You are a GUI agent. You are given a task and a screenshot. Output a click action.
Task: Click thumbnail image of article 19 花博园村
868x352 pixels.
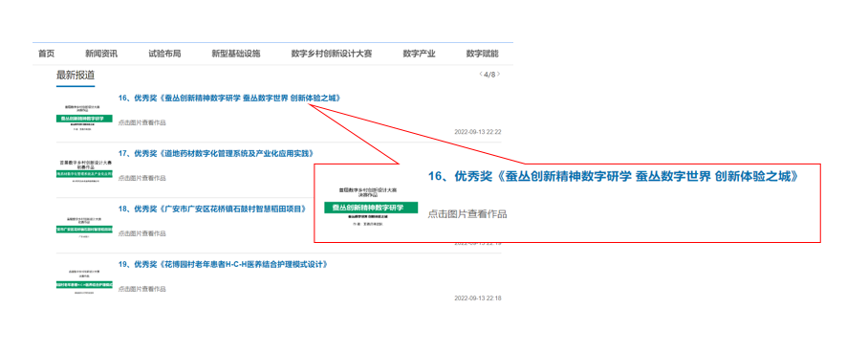point(84,283)
